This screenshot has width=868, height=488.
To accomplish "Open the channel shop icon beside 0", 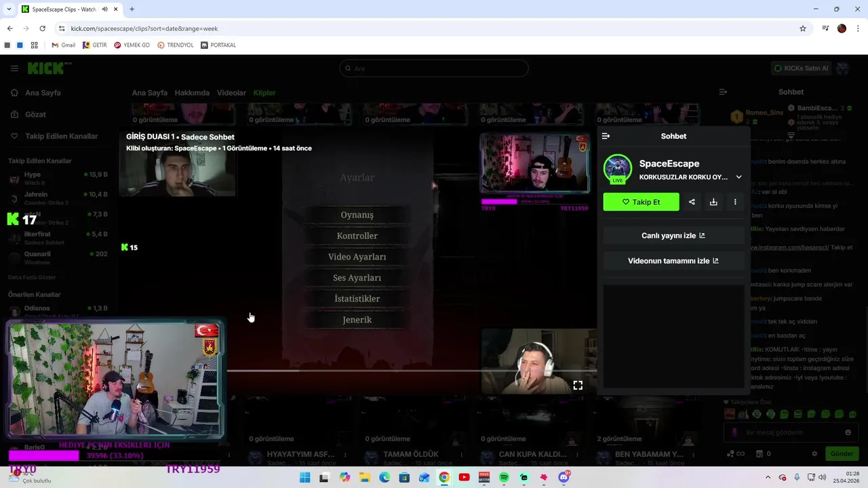I will coord(759,453).
